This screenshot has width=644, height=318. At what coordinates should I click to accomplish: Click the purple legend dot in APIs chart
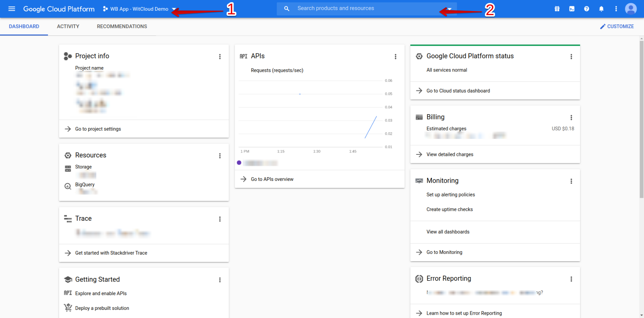coord(239,163)
